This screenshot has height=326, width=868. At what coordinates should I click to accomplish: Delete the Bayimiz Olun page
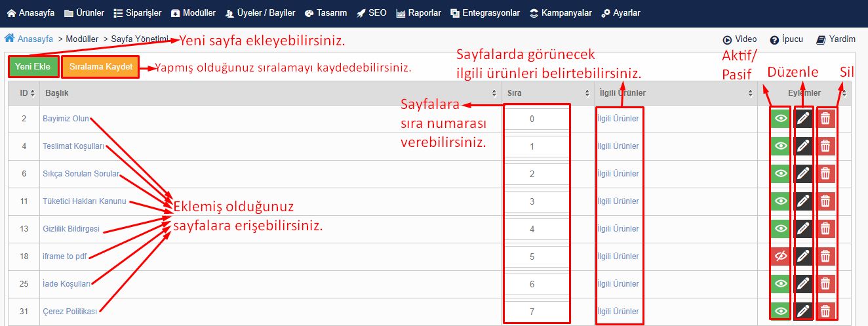click(826, 119)
